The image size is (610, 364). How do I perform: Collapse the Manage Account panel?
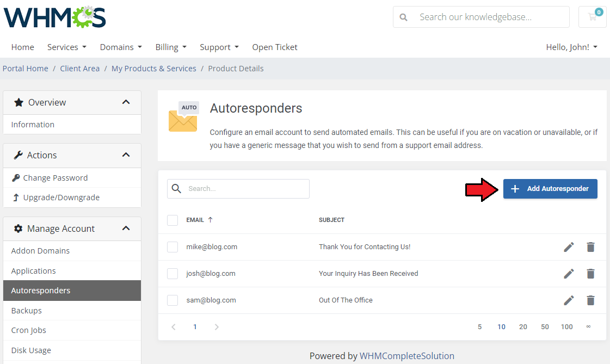click(x=126, y=229)
